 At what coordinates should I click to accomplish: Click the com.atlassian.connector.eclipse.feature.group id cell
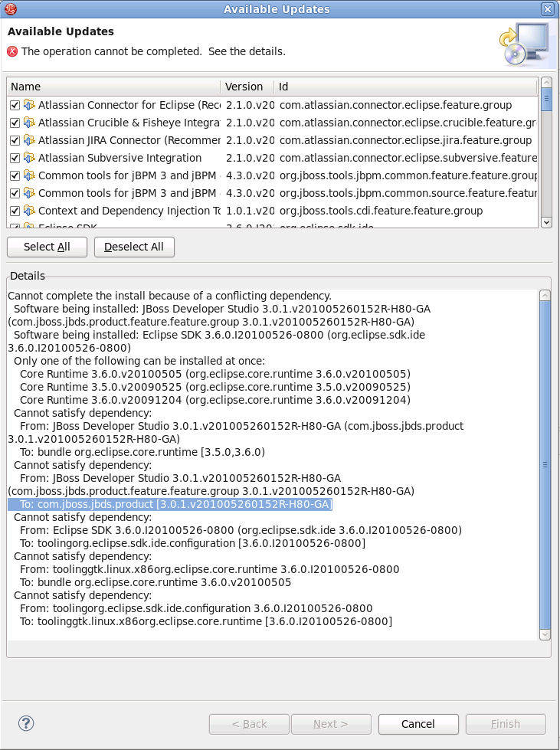coord(395,105)
